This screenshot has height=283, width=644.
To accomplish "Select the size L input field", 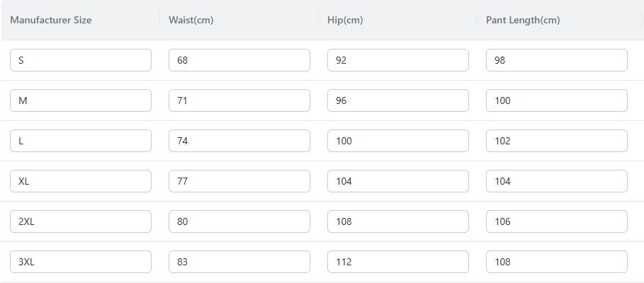I will [x=81, y=141].
